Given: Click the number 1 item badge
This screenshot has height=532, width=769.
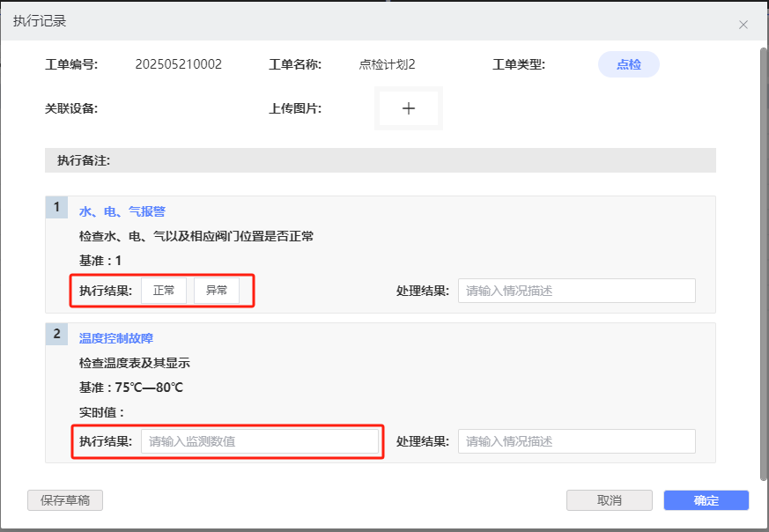Looking at the screenshot, I should tap(57, 207).
